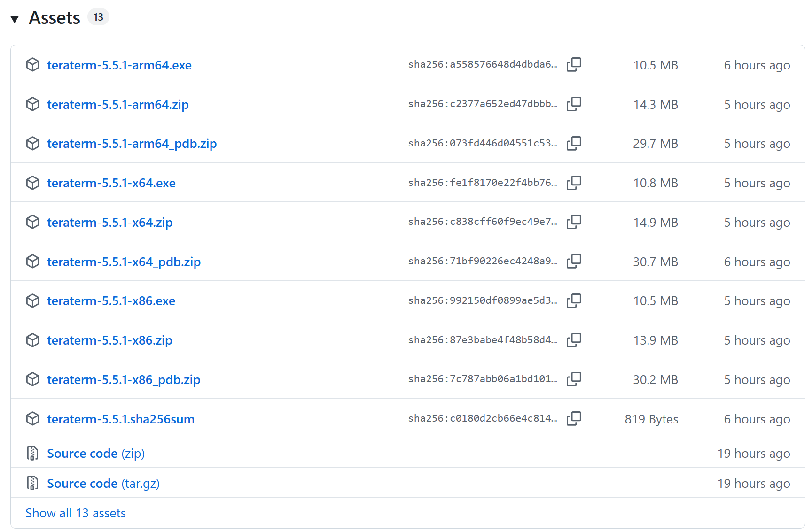Click package icon beside teraterm-5.5.1.sha256sum
Screen dimensions: 812x531
[x=32, y=419]
